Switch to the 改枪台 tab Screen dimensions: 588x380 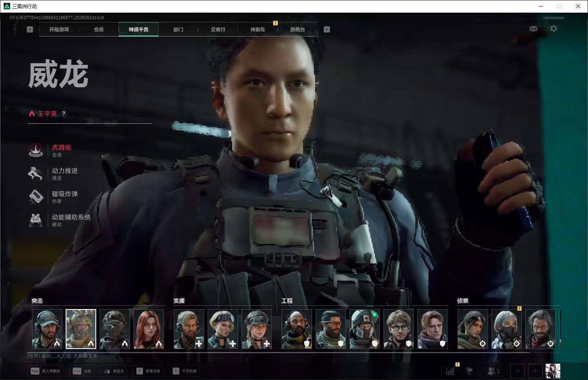(x=298, y=29)
